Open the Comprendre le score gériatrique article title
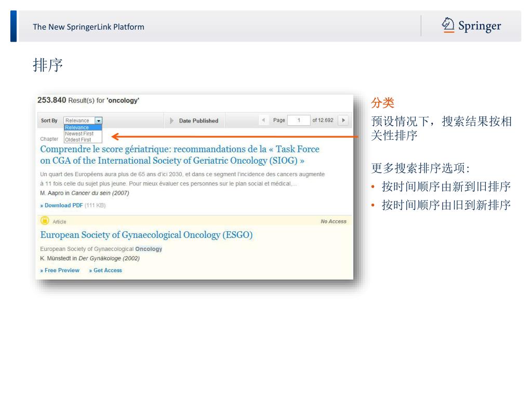Screen dimensions: 532x399 click(180, 155)
